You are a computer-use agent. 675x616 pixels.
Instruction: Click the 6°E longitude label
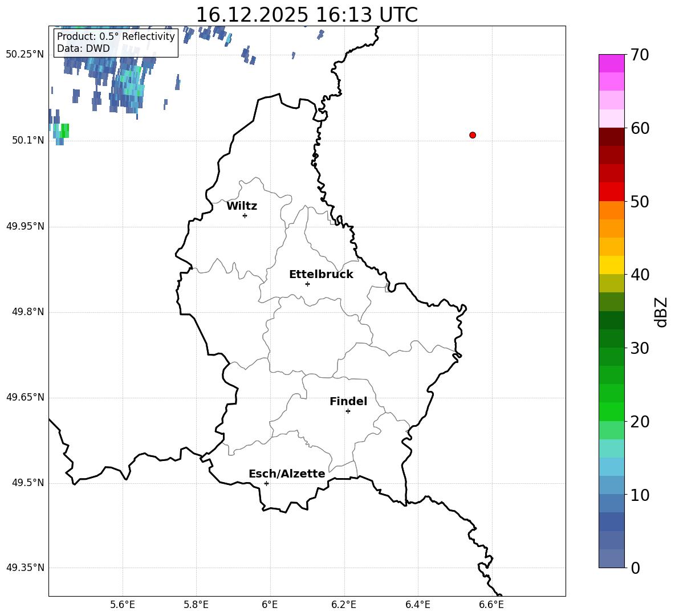click(x=270, y=605)
